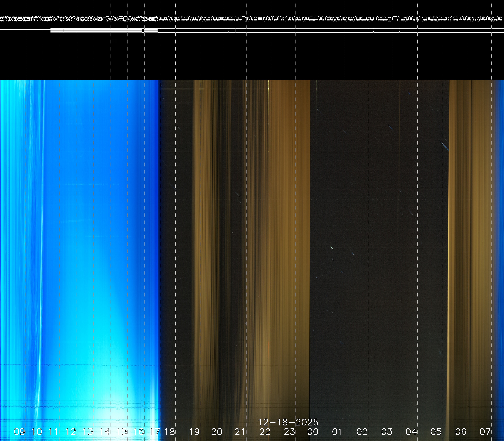Click the 00 midnight hour label

click(313, 432)
